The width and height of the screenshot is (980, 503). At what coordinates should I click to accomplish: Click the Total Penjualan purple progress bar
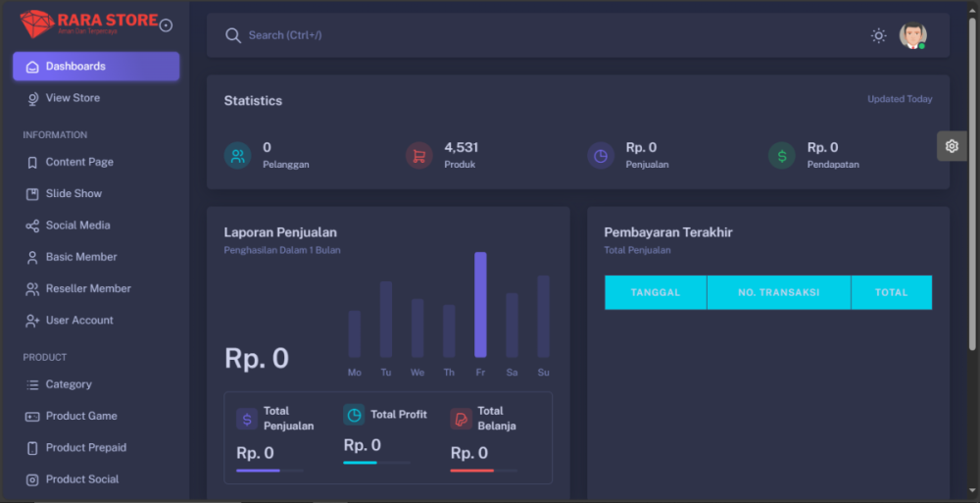click(259, 471)
